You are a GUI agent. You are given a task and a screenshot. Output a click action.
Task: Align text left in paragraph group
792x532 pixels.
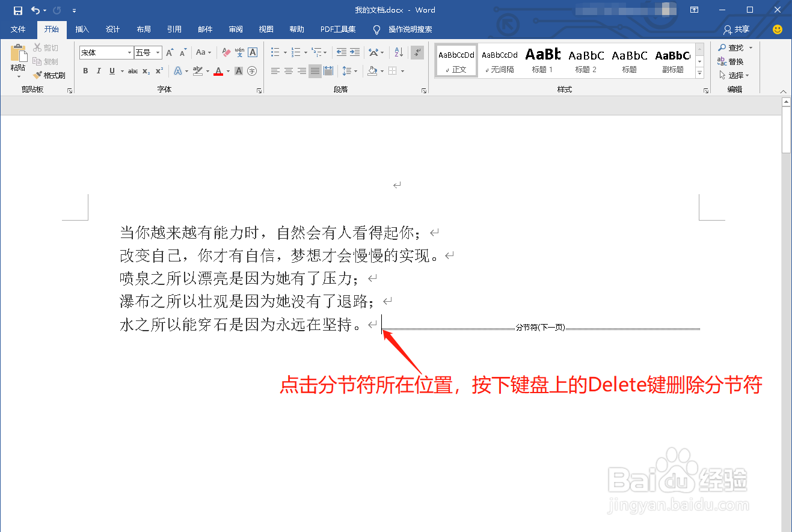click(x=275, y=71)
